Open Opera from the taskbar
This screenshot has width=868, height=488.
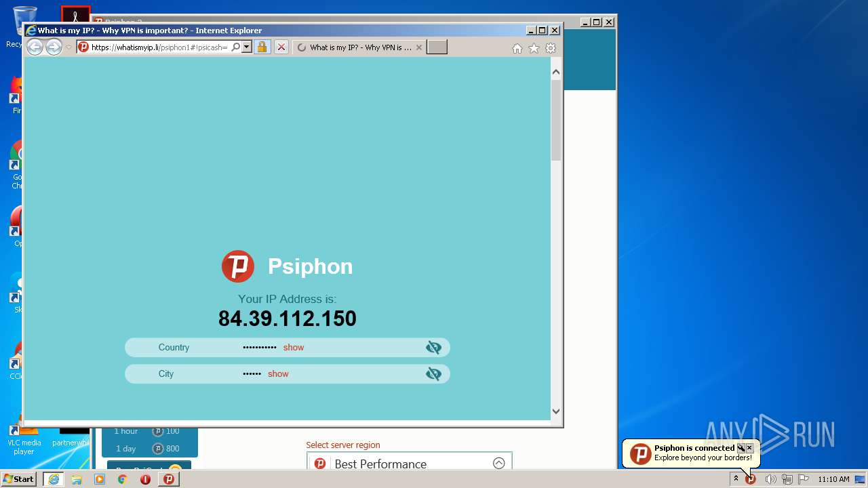(145, 479)
